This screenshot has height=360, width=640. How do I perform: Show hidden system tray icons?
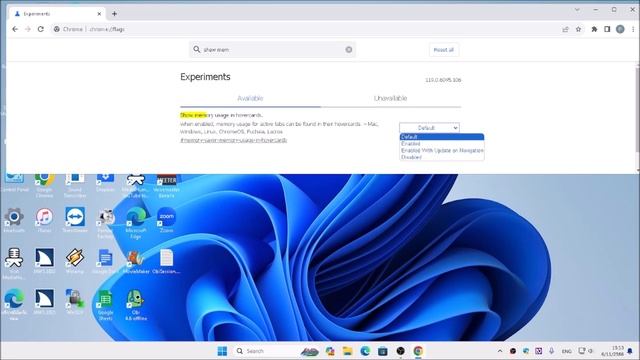(500, 351)
